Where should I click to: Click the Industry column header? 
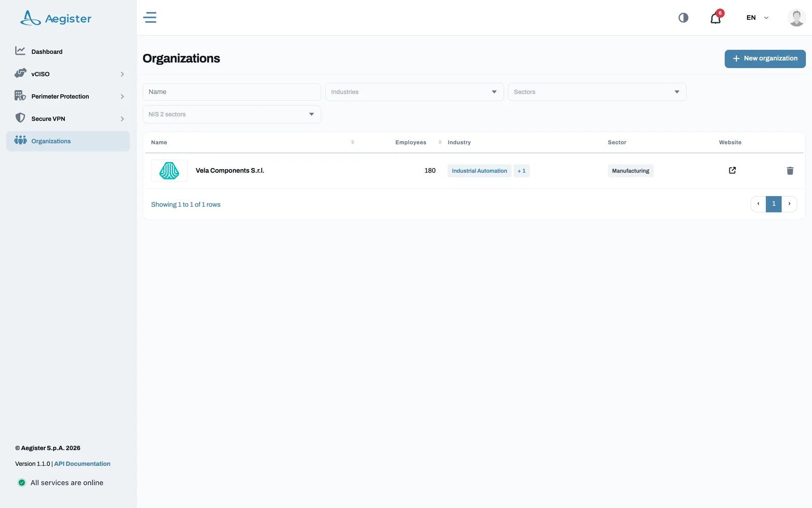[459, 142]
